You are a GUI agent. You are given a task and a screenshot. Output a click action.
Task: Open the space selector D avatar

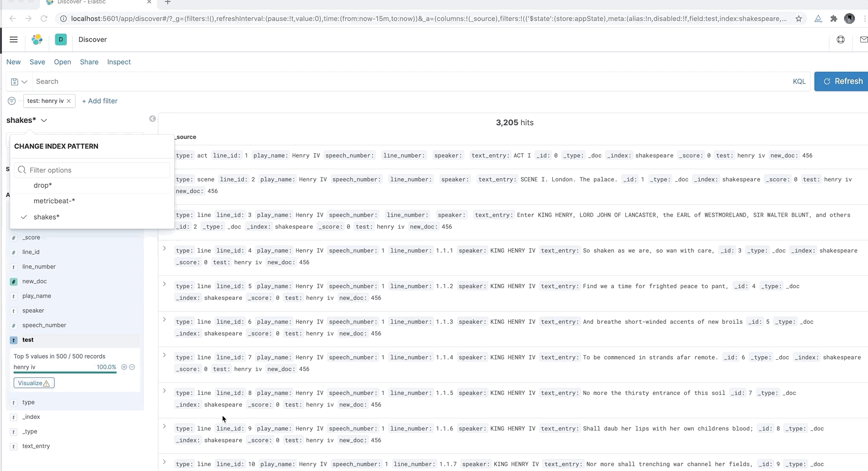[61, 39]
